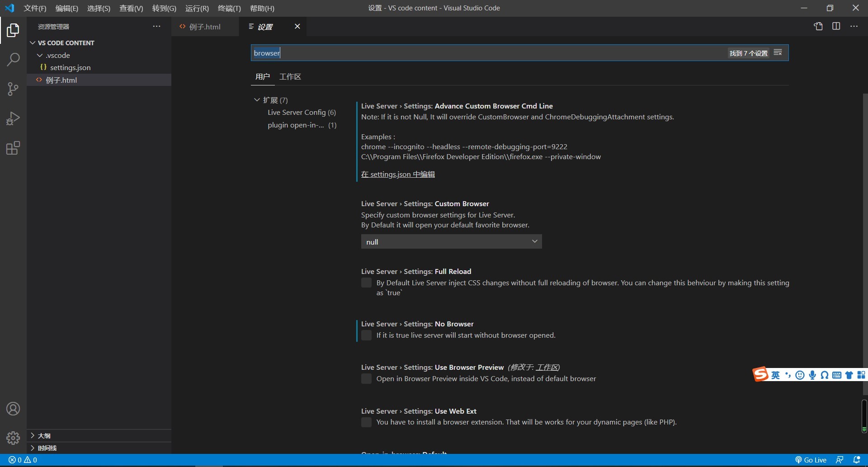868x467 pixels.
Task: Toggle Sogou 英 language mode
Action: pos(775,375)
